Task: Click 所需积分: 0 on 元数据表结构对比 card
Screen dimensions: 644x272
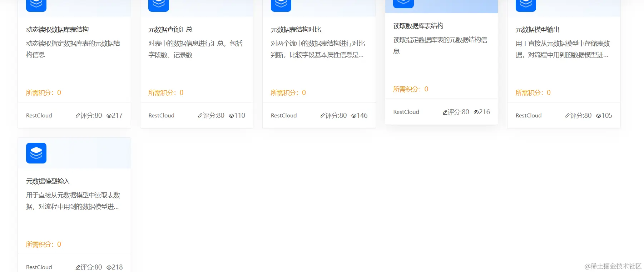Action: tap(288, 93)
